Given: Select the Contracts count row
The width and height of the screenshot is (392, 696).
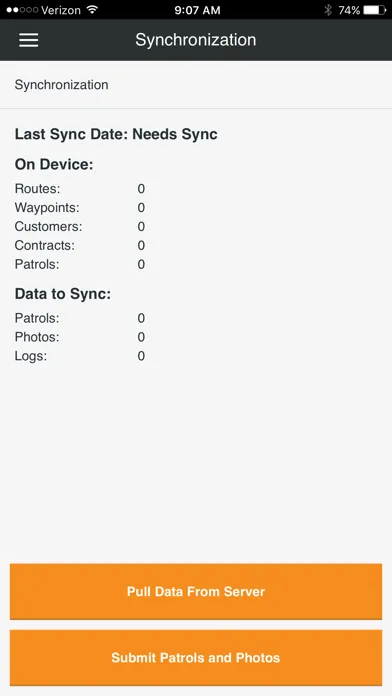Looking at the screenshot, I should pos(80,245).
